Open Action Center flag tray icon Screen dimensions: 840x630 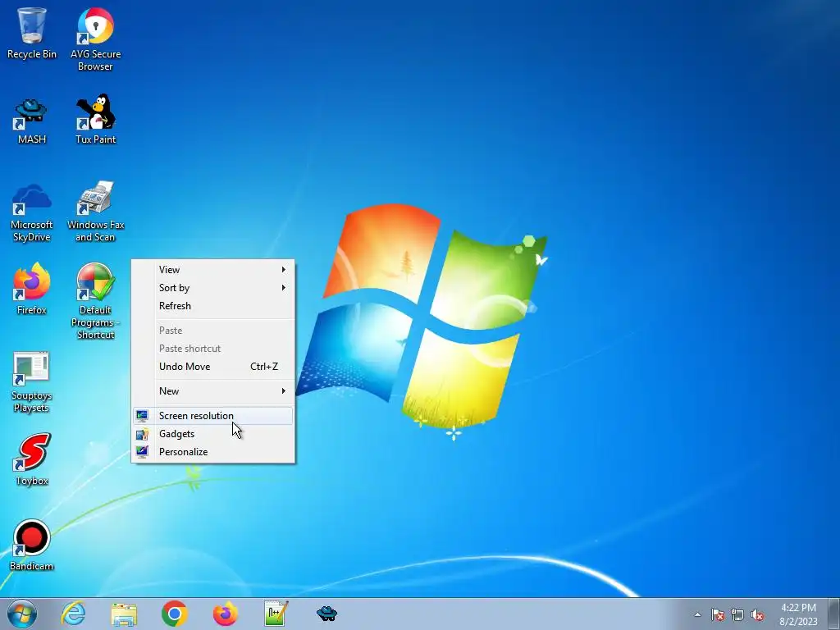717,615
